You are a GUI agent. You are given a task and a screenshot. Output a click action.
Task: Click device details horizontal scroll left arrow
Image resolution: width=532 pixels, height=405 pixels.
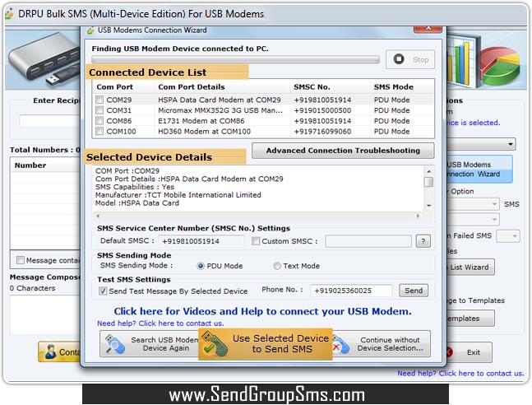point(98,216)
